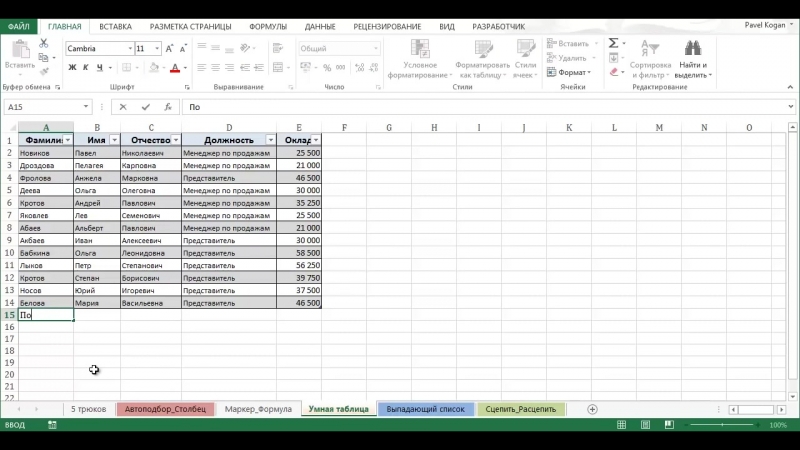The height and width of the screenshot is (450, 800).
Task: Add new sheet with plus icon
Action: coord(592,409)
